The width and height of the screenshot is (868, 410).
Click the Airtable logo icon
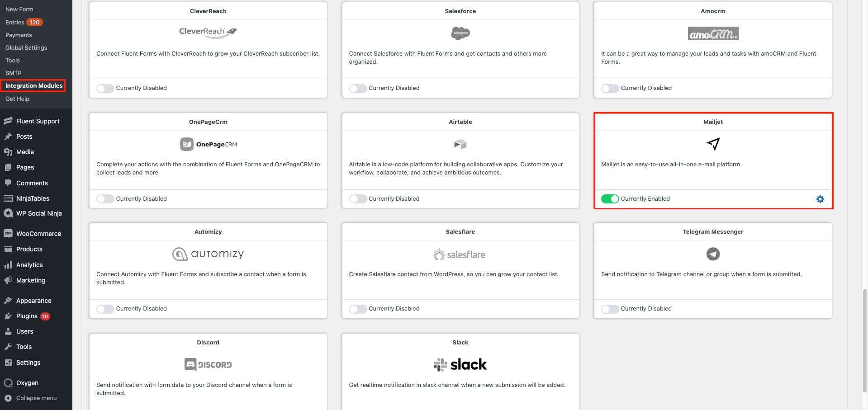460,144
